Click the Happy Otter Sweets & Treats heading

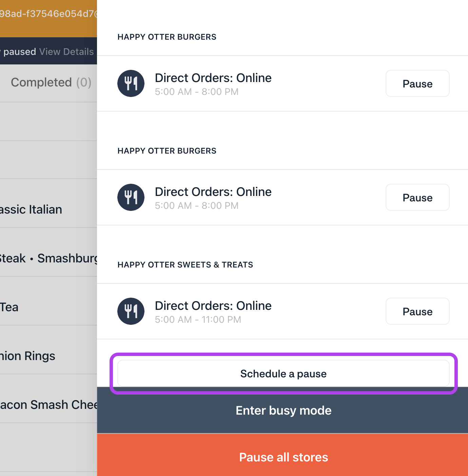click(185, 265)
